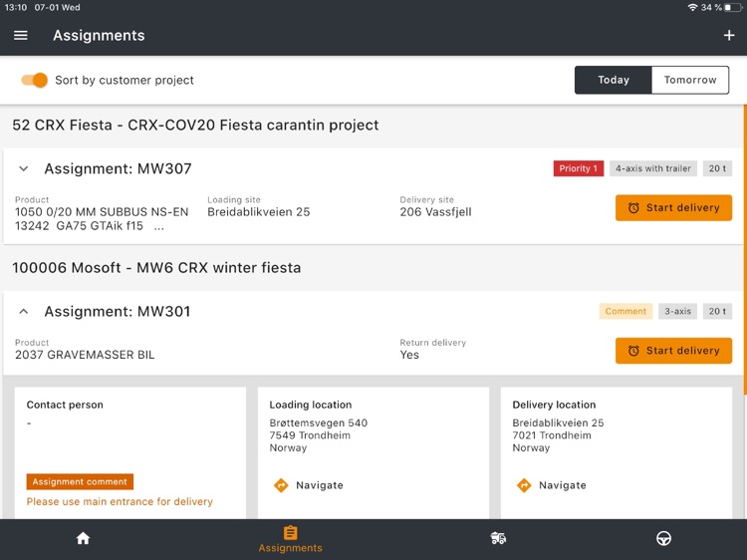Select the Today tab
Screen dimensions: 747x560
click(x=614, y=80)
